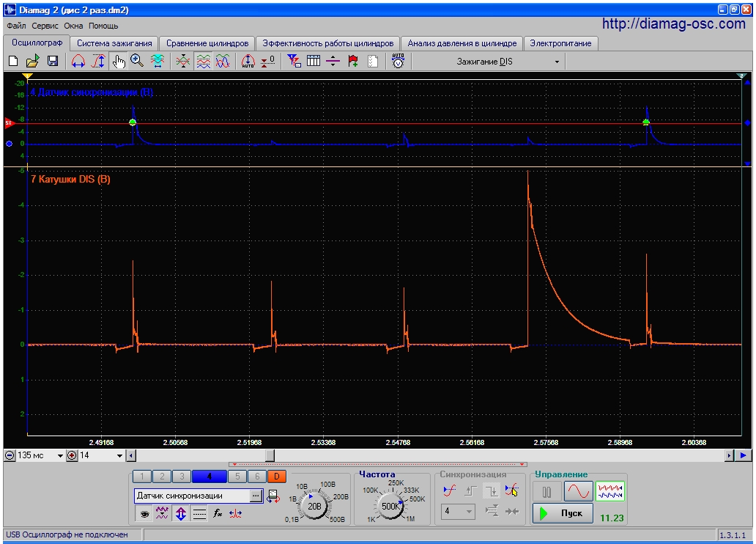Screen dimensions: 756x544
Task: Open sensor list via ellipsis button
Action: pos(256,496)
